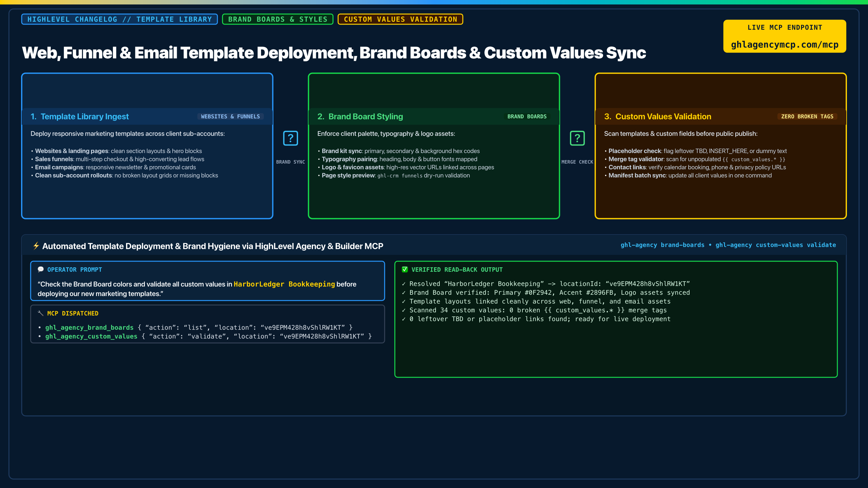Click the highlighted 'HarborLedger Bookkeeping' name in prompt
The width and height of the screenshot is (868, 488).
pyautogui.click(x=284, y=284)
